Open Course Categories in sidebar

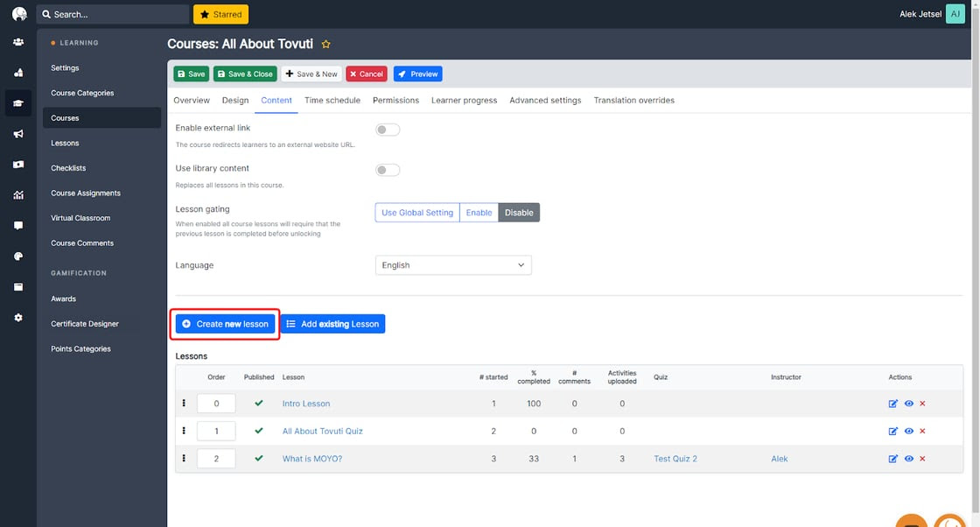(82, 93)
